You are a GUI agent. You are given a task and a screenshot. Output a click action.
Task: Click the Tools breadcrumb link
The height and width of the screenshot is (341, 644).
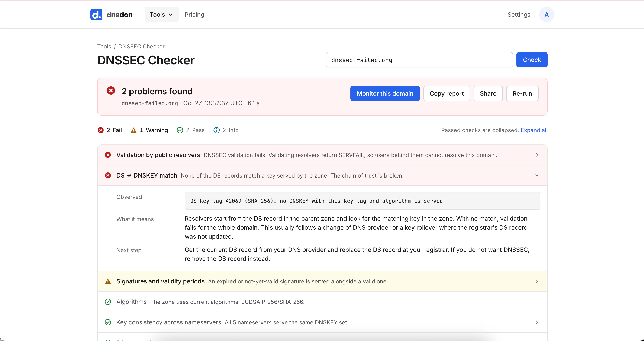pyautogui.click(x=104, y=47)
